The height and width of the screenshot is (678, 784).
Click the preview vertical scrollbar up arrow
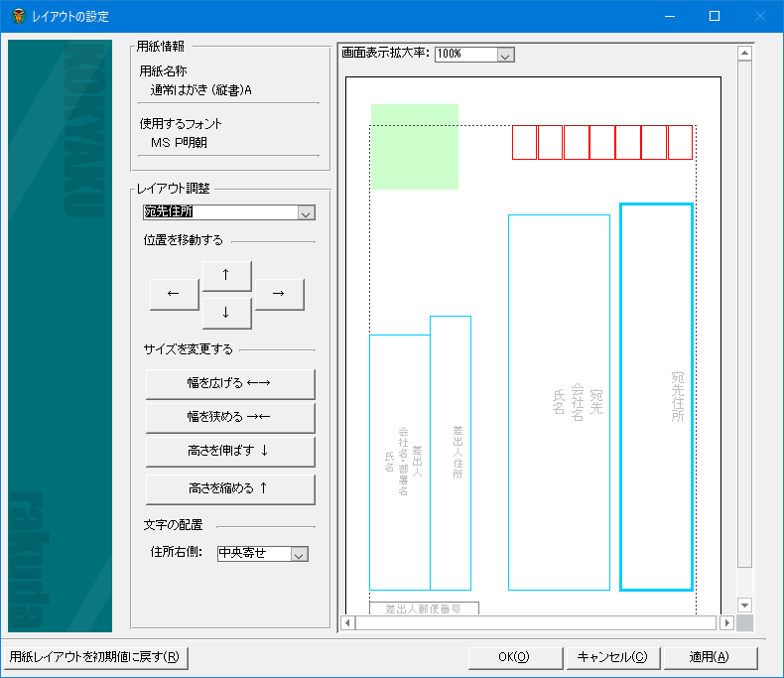[744, 53]
